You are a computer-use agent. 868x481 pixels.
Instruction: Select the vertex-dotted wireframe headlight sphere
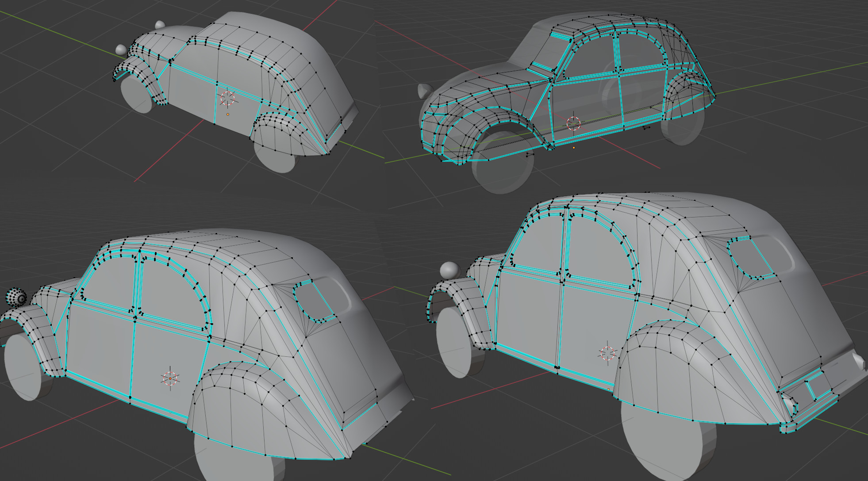tap(16, 298)
